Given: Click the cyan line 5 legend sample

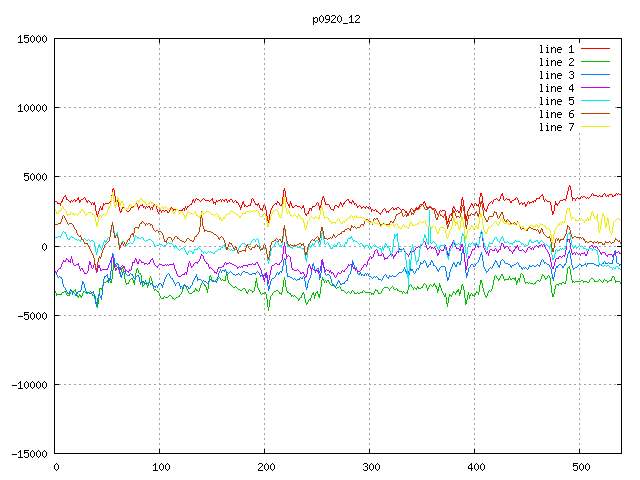Looking at the screenshot, I should [x=596, y=101].
